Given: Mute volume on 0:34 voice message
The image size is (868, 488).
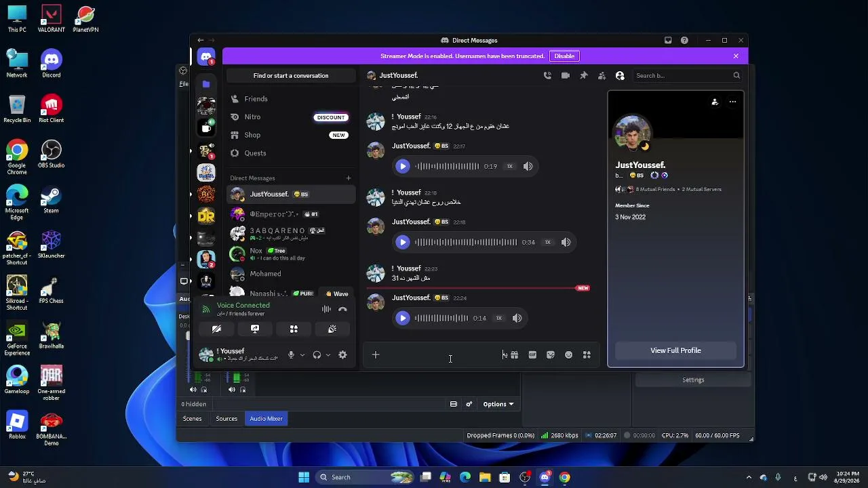Looking at the screenshot, I should pyautogui.click(x=566, y=242).
